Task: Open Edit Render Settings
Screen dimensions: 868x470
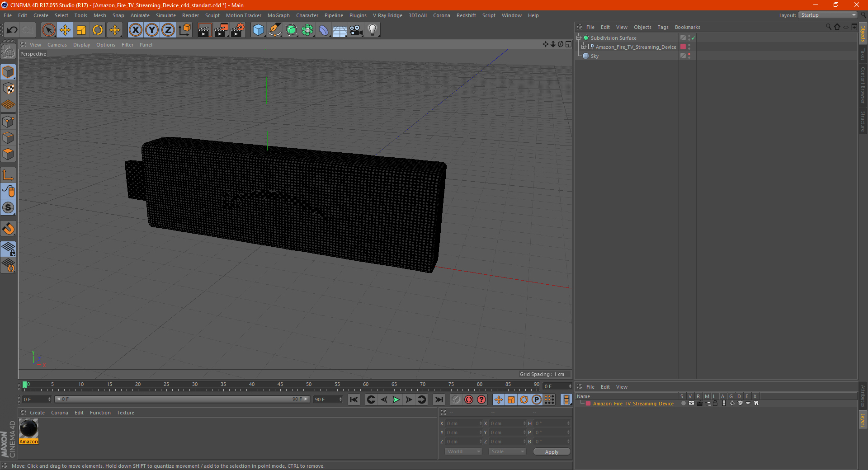Action: click(x=238, y=30)
